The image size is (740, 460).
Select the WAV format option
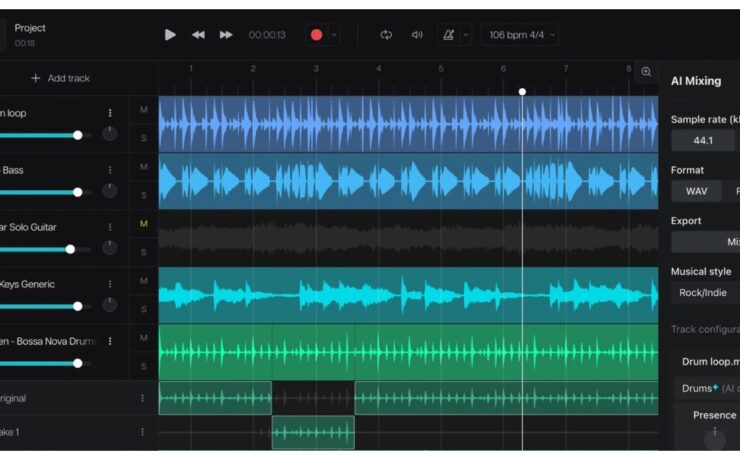[x=696, y=191]
